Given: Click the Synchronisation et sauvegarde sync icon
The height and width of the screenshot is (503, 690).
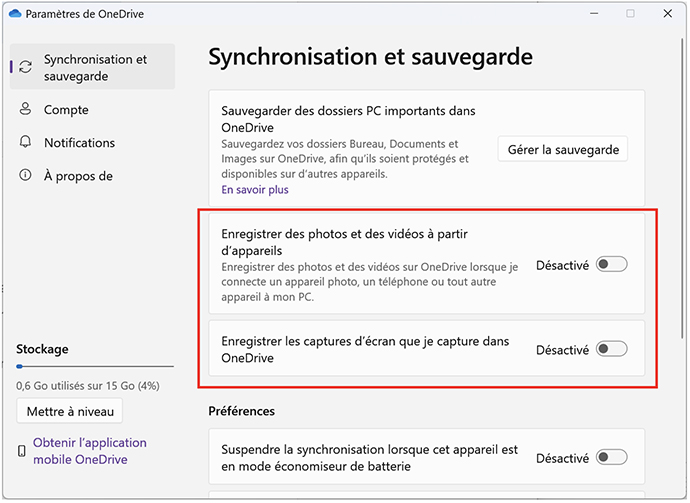Looking at the screenshot, I should click(25, 68).
